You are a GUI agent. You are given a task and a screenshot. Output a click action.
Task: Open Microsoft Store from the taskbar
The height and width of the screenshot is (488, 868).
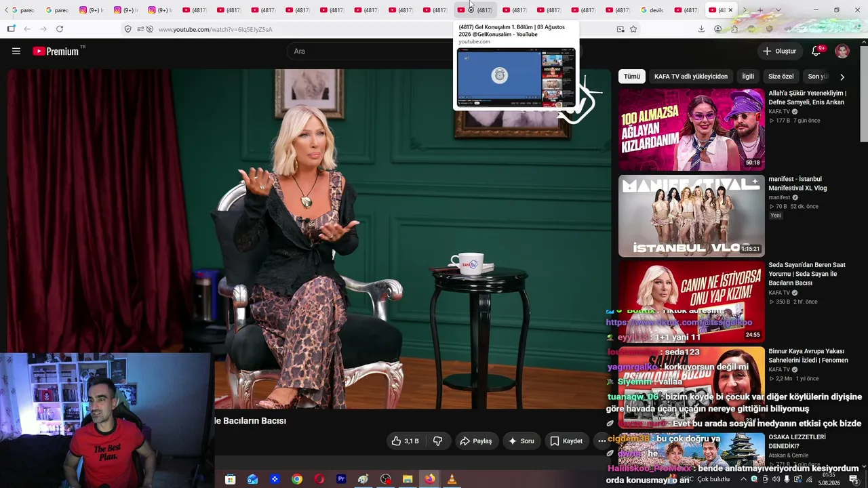click(x=231, y=479)
